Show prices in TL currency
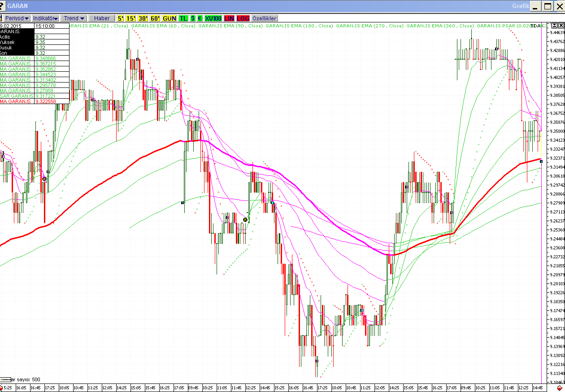The width and height of the screenshot is (565, 392). coord(183,18)
